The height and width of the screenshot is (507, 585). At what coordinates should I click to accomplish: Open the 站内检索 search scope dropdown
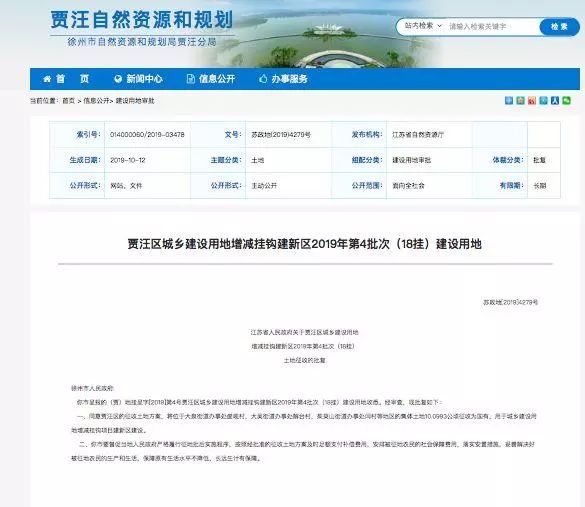coord(423,26)
